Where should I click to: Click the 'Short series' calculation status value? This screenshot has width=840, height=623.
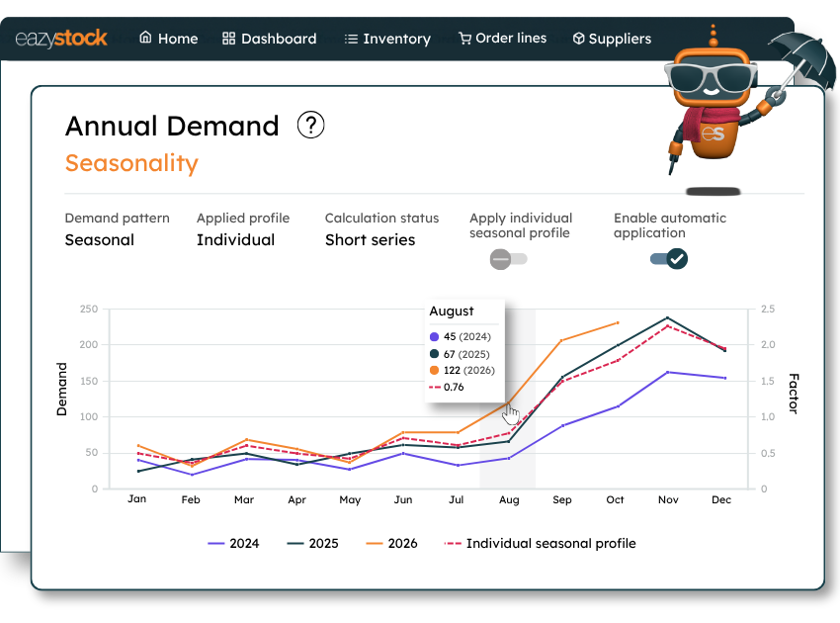point(371,239)
